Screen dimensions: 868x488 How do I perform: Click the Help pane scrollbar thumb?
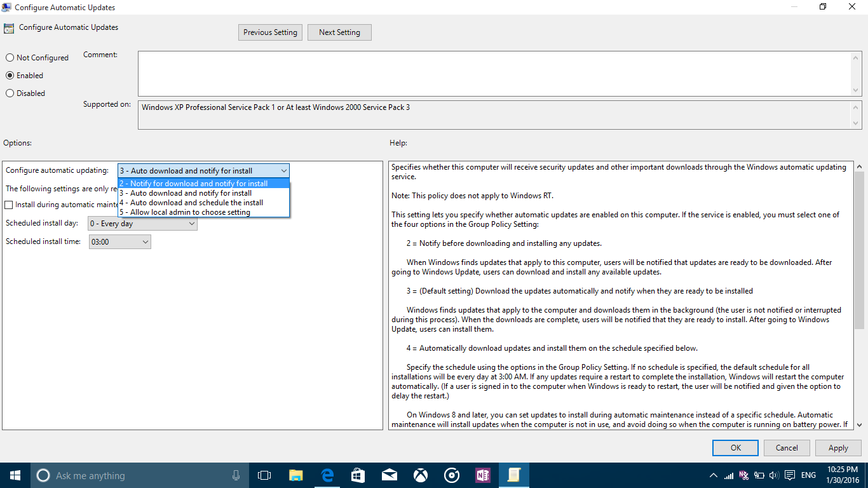[x=859, y=250]
